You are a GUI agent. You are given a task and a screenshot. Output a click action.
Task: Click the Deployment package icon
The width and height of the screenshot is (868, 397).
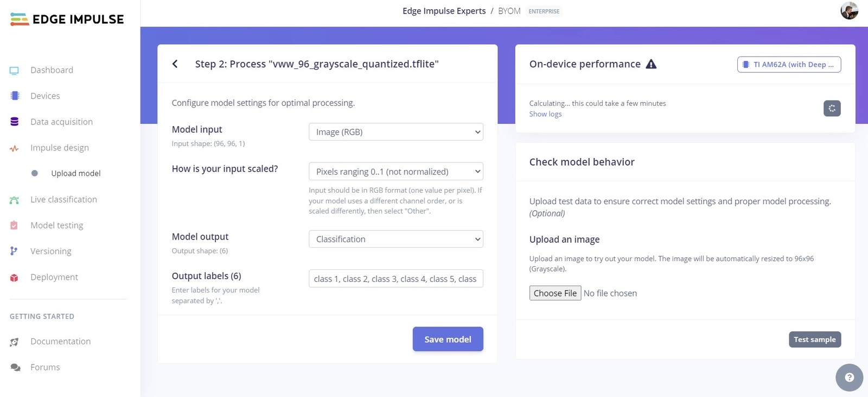point(14,278)
